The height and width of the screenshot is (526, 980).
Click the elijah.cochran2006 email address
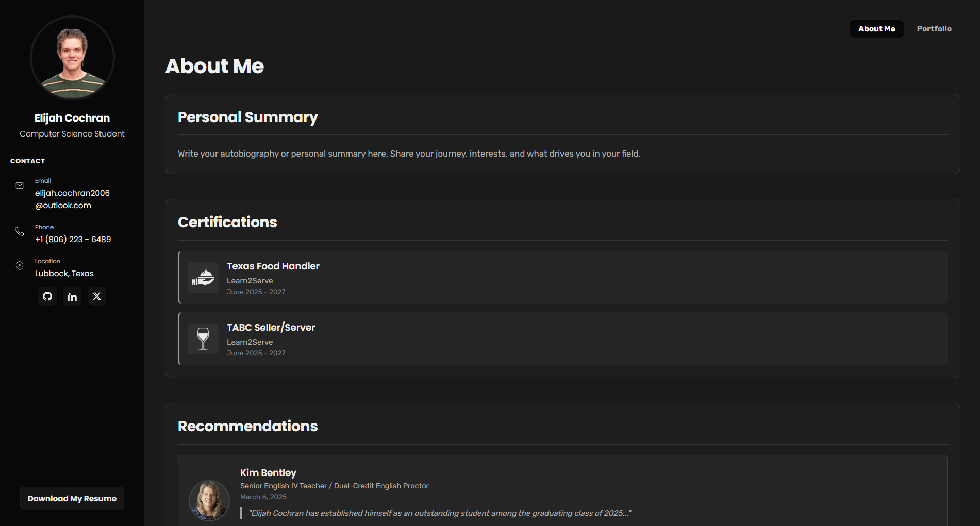pyautogui.click(x=72, y=199)
